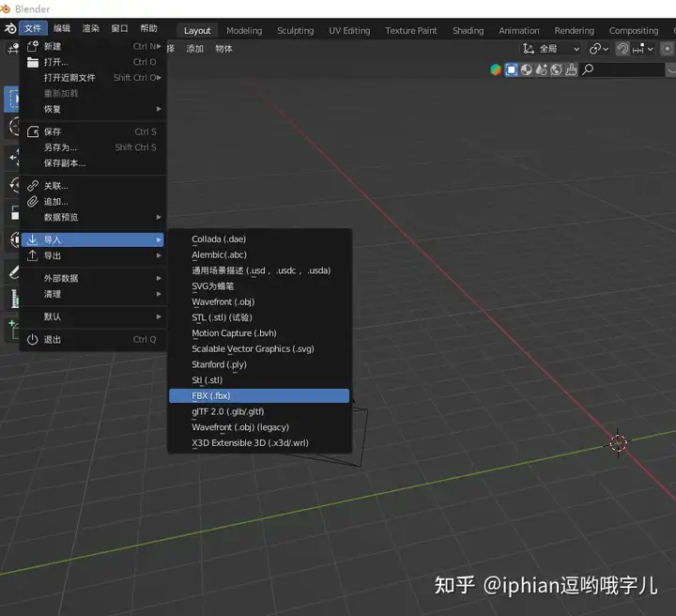Click the 追加 paperclip icon
This screenshot has width=676, height=616.
click(33, 202)
